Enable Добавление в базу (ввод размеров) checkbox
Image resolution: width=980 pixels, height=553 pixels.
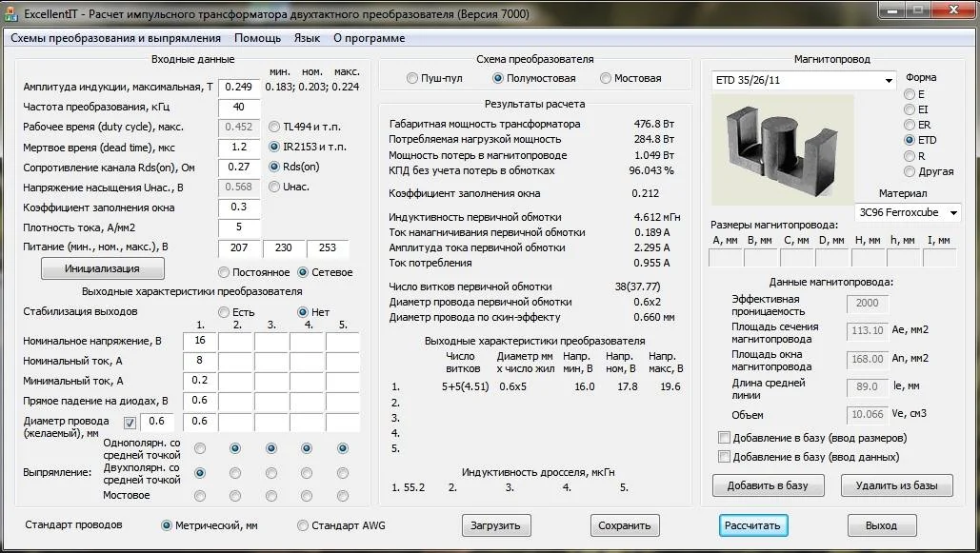tap(724, 438)
